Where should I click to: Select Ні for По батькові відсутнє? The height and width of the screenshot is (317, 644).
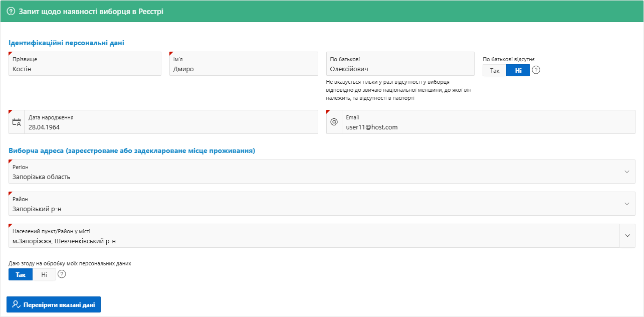[518, 70]
